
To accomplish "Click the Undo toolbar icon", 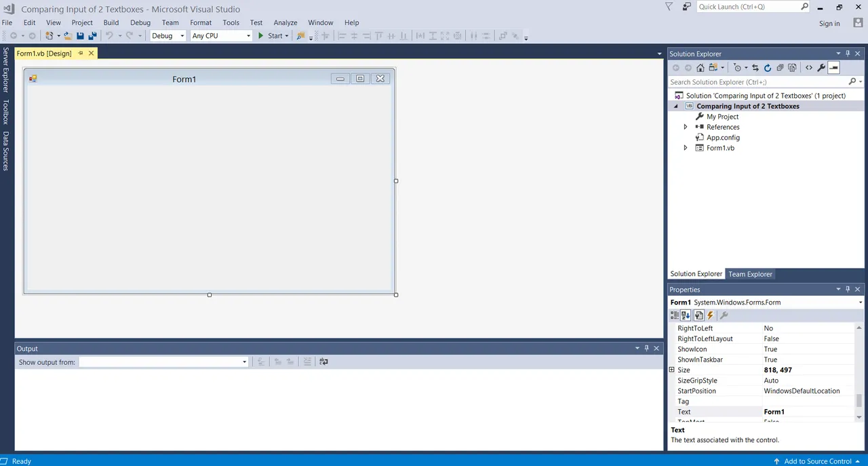I will [x=109, y=36].
